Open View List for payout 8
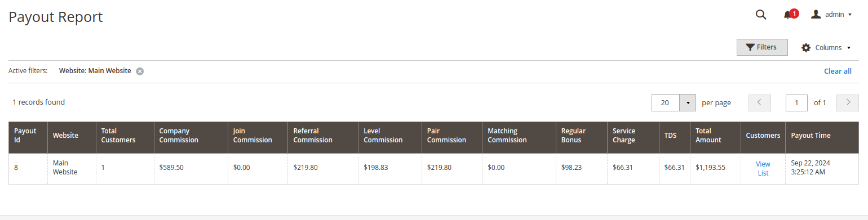Image resolution: width=868 pixels, height=220 pixels. [x=763, y=169]
